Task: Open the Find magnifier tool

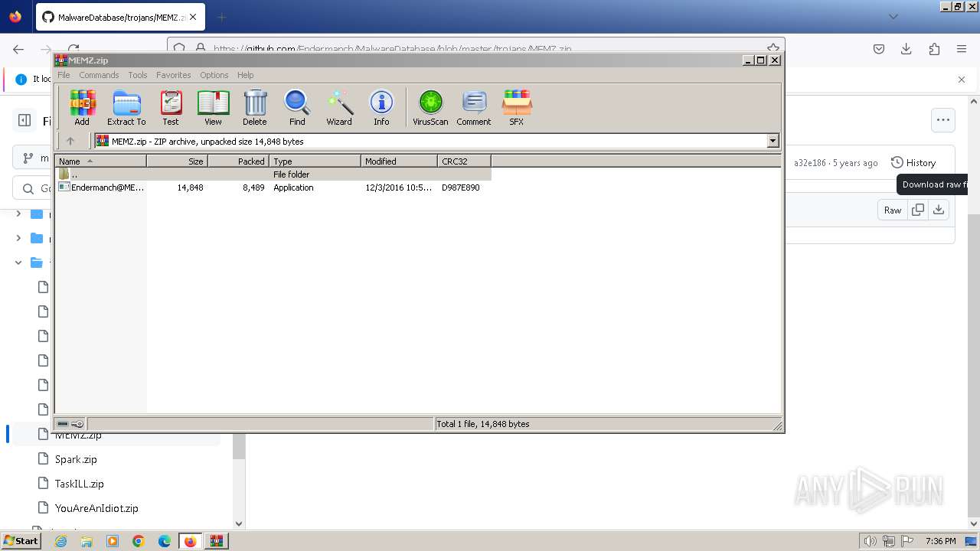Action: [297, 108]
